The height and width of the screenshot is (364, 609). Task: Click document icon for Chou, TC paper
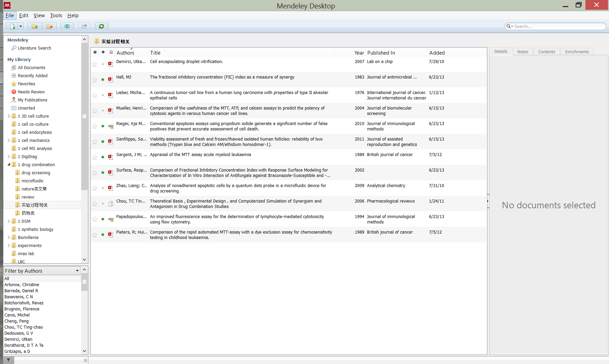tap(111, 204)
